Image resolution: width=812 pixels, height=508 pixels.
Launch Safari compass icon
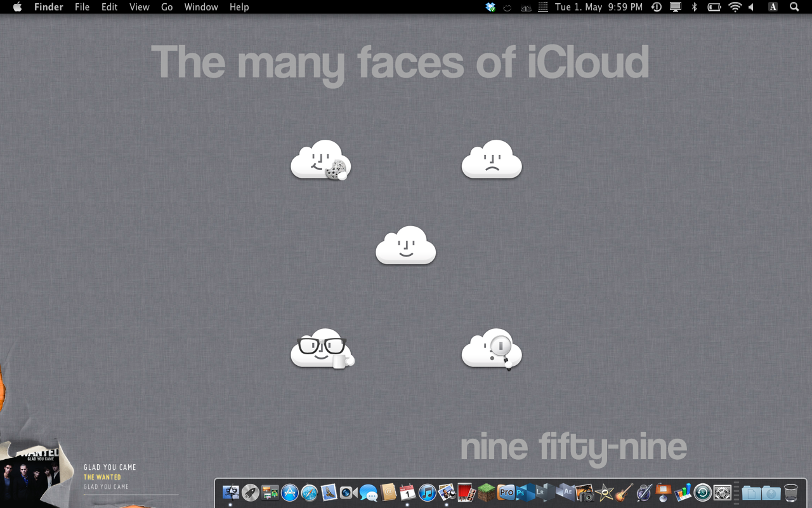[x=310, y=492]
